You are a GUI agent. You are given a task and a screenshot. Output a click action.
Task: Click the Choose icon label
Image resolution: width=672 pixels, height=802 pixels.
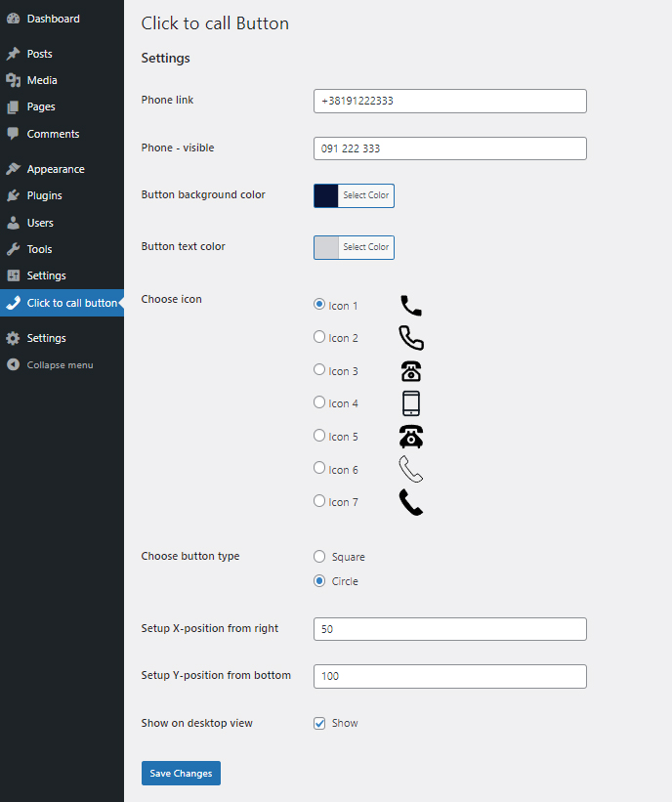pyautogui.click(x=171, y=299)
